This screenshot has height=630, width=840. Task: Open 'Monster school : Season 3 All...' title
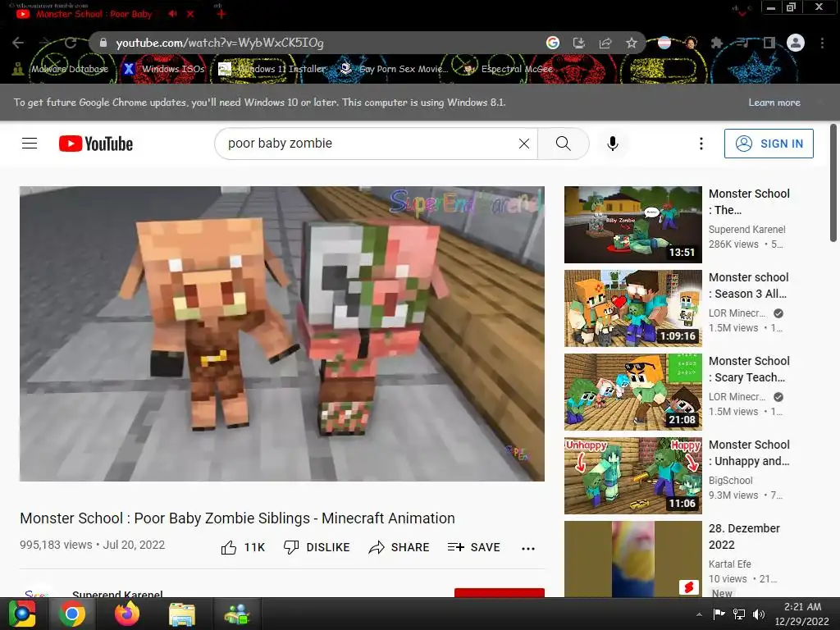click(748, 285)
